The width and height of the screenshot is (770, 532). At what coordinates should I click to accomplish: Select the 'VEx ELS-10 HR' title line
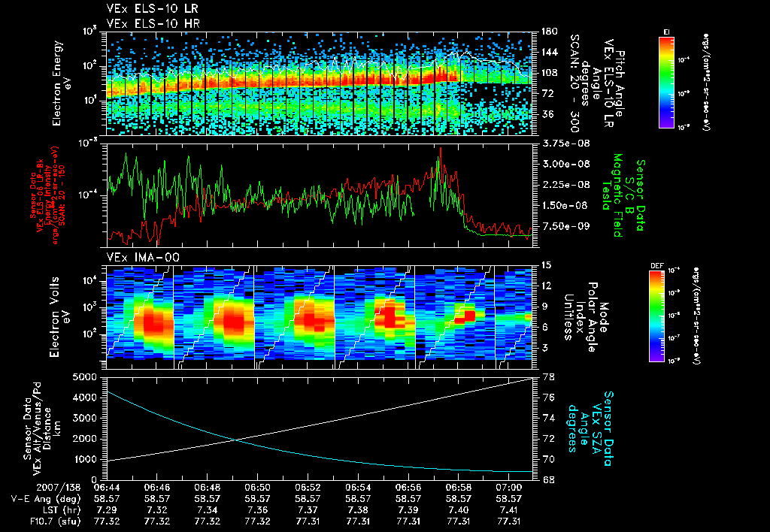(153, 23)
